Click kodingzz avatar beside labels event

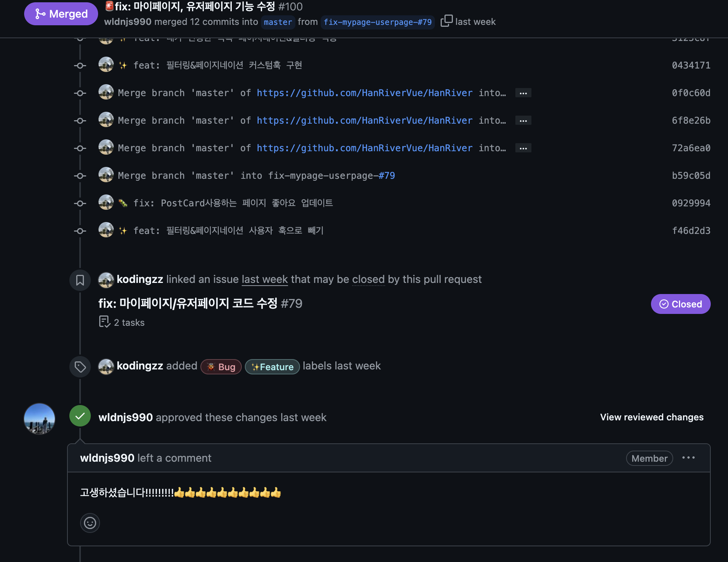106,366
